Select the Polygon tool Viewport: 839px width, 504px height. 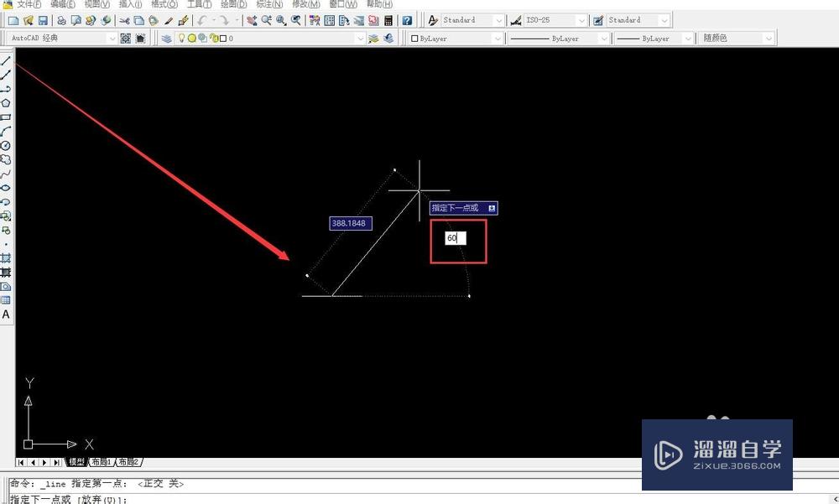[6, 101]
